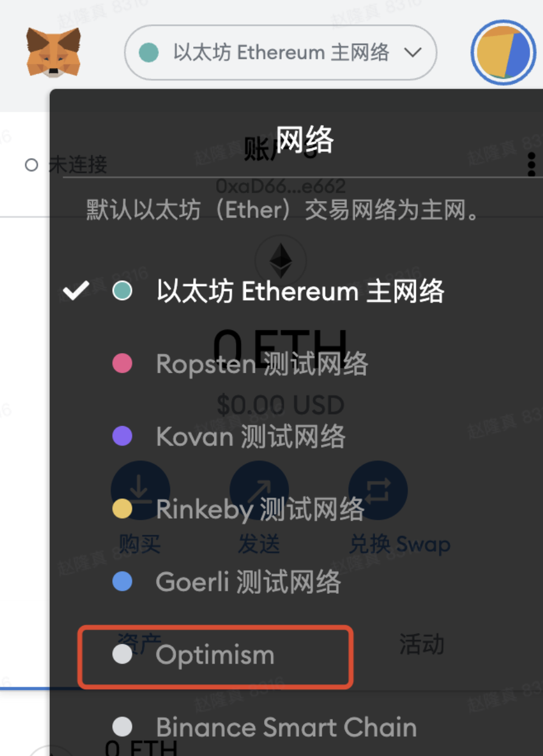Click the blue dot beside Goerli
The width and height of the screenshot is (543, 756).
point(122,582)
